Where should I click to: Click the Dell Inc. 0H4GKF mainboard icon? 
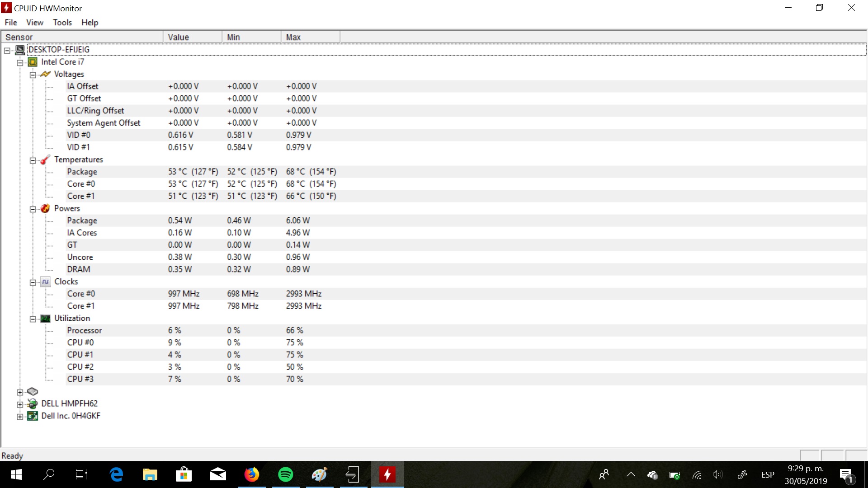(x=33, y=416)
